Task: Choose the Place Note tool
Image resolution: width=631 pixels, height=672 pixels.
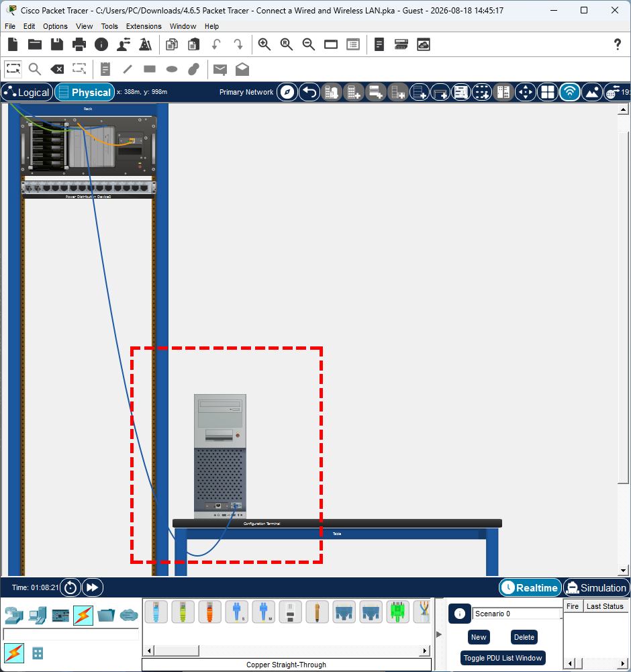Action: pos(105,69)
